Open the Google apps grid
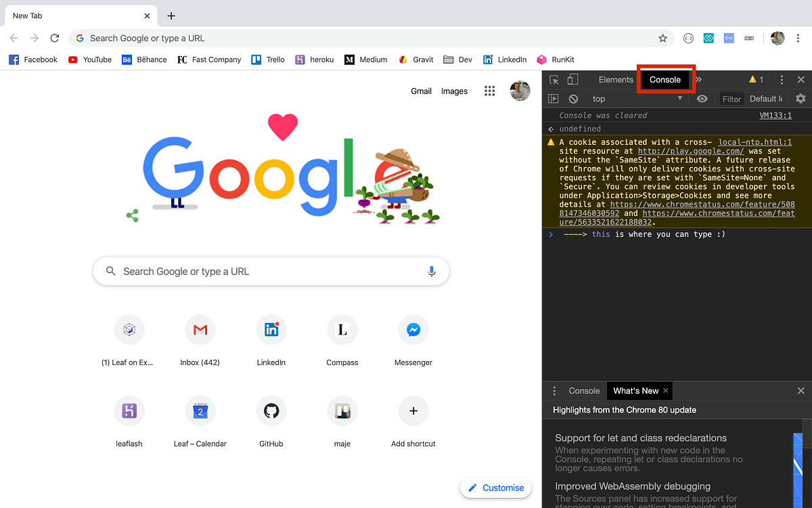812x508 pixels. point(489,91)
